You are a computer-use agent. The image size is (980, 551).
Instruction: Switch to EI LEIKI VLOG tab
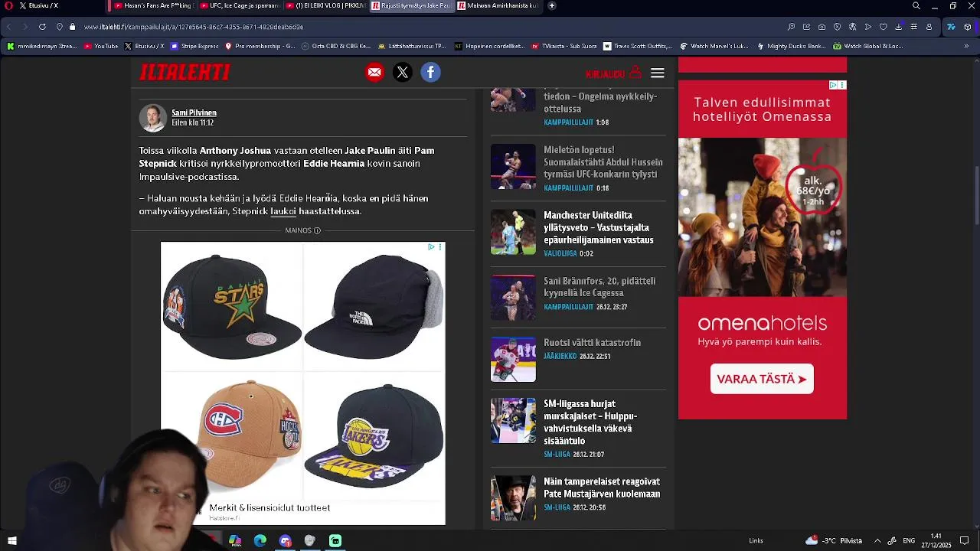[326, 5]
